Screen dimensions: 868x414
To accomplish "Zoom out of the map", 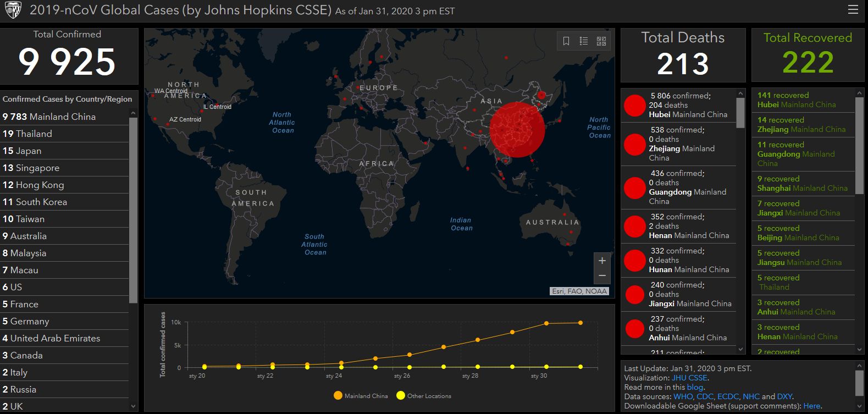I will point(602,276).
